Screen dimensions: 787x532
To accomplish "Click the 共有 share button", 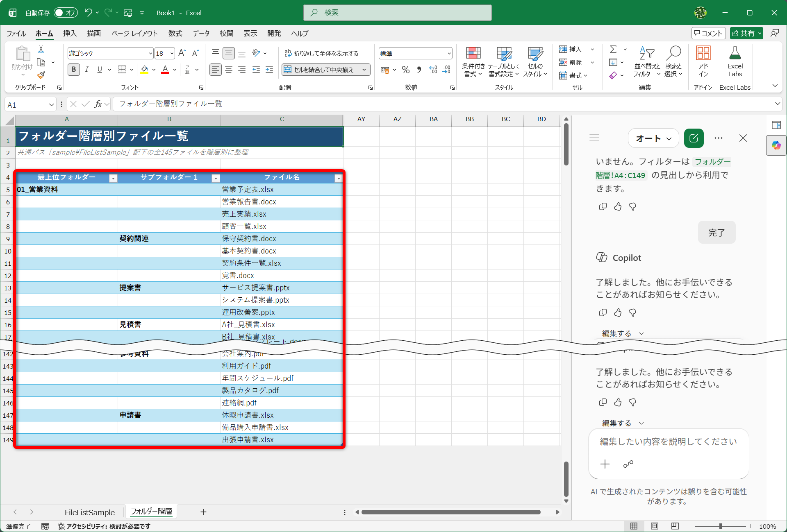I will coord(744,33).
